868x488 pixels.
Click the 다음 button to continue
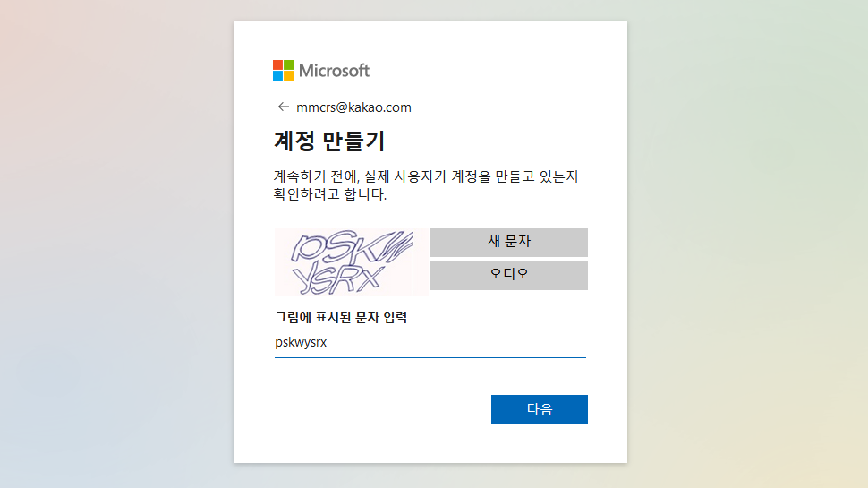coord(540,409)
